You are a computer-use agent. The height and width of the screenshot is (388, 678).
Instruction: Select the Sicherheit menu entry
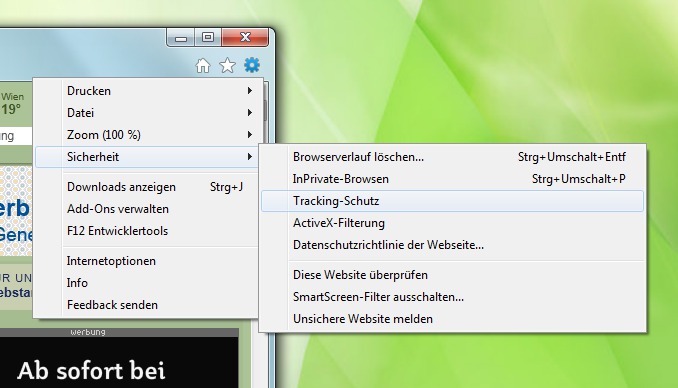pos(147,157)
